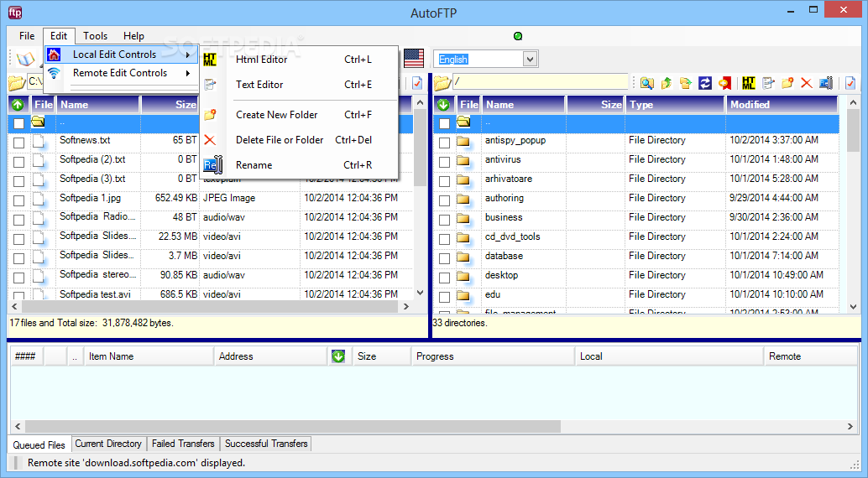Expand Remote Edit Controls submenu arrow

click(x=188, y=73)
